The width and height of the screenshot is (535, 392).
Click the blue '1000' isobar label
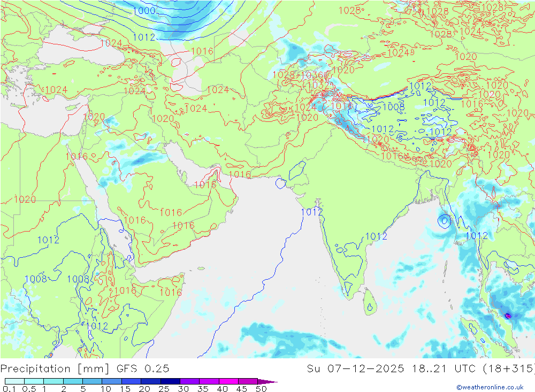(x=144, y=11)
